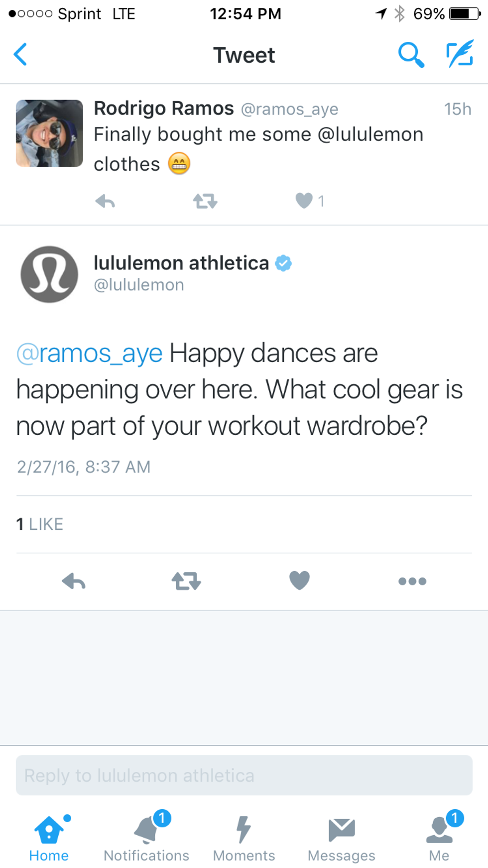
Task: Reply to Rodrigo Ramos's tweet
Action: 105,201
